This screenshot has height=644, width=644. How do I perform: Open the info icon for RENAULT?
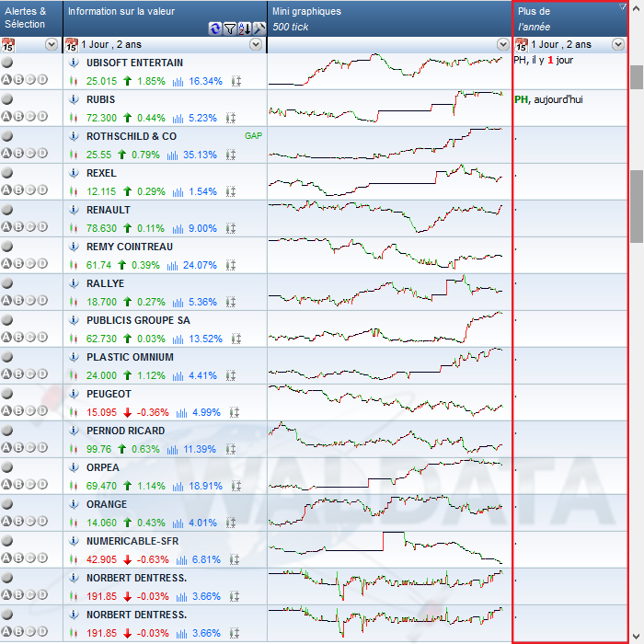coord(74,210)
